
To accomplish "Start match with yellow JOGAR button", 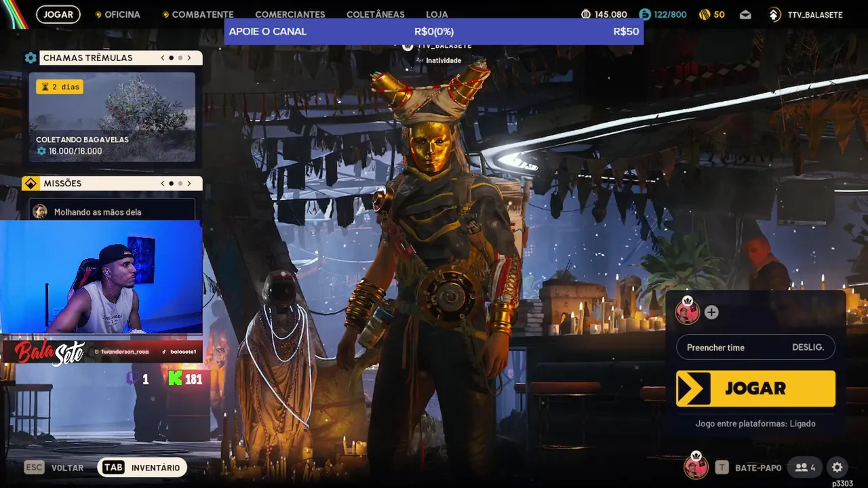I will click(755, 388).
